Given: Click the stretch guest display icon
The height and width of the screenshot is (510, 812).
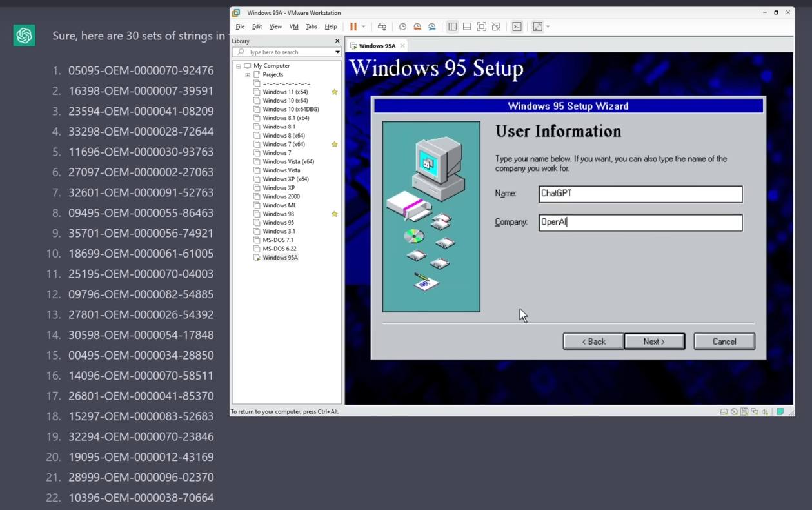Looking at the screenshot, I should (537, 26).
